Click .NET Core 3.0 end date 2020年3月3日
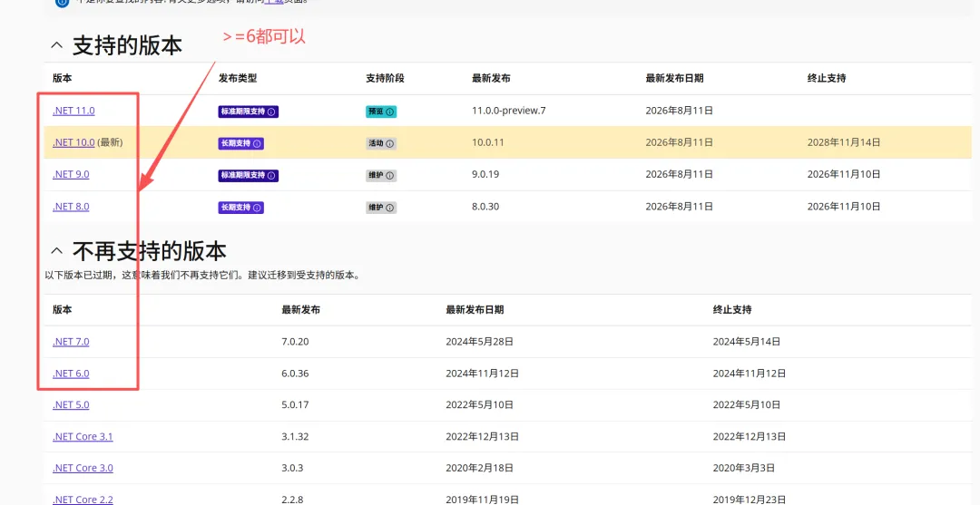This screenshot has width=980, height=505. coord(744,468)
